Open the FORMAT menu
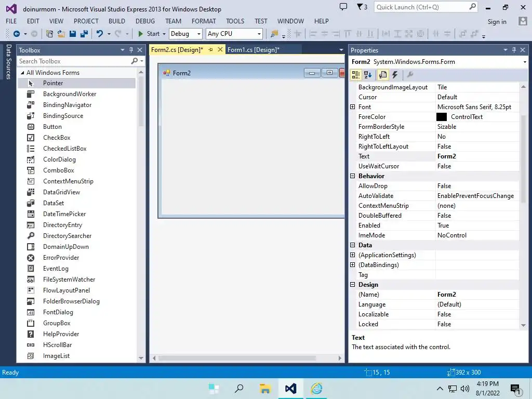 tap(204, 21)
